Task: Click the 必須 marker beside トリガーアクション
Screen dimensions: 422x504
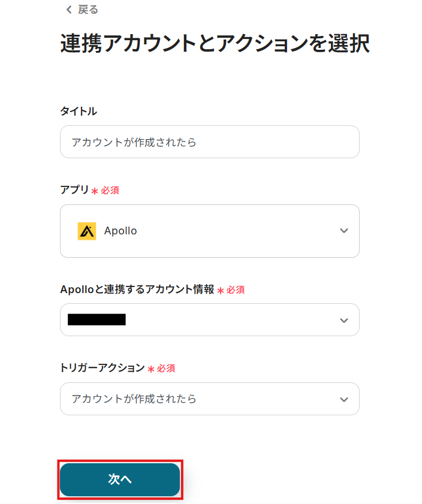Action: click(166, 369)
